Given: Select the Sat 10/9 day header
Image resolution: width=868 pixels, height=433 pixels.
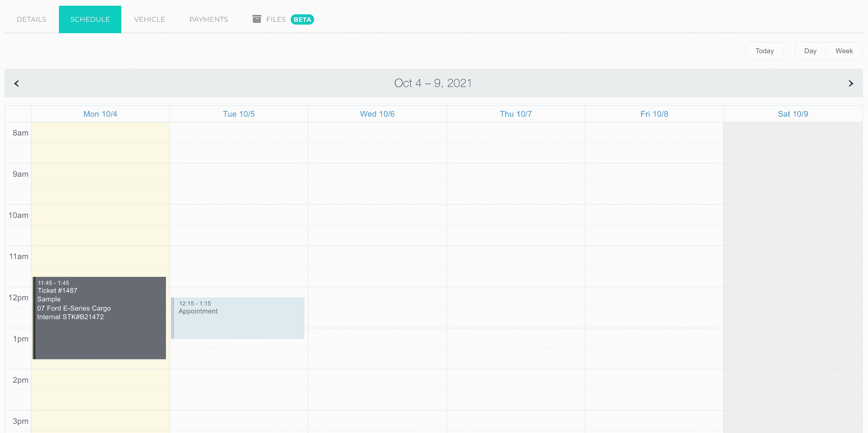Looking at the screenshot, I should point(792,114).
